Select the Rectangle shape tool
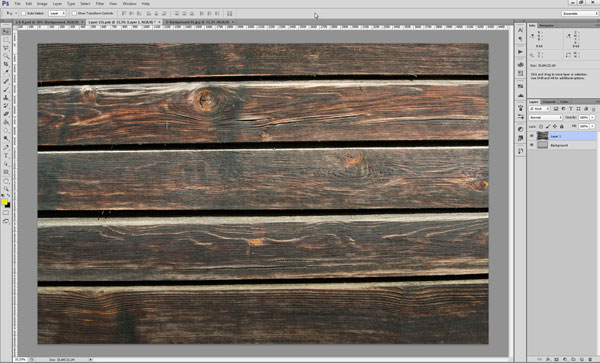600x363 pixels. [6, 172]
